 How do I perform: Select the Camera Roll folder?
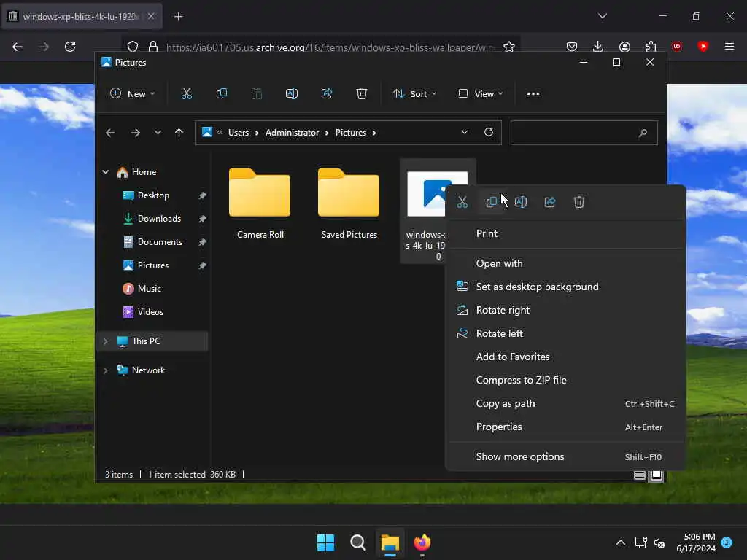tap(260, 203)
